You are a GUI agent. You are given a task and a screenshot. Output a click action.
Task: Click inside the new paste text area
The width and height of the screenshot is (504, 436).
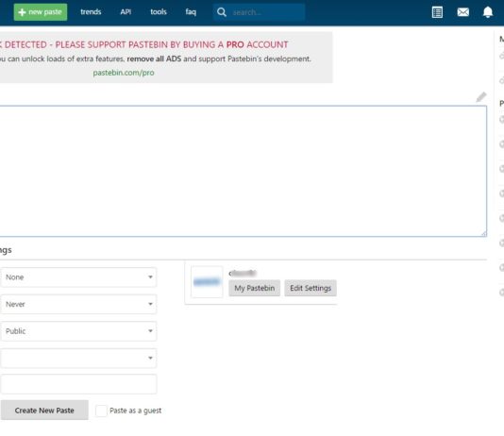tap(243, 171)
